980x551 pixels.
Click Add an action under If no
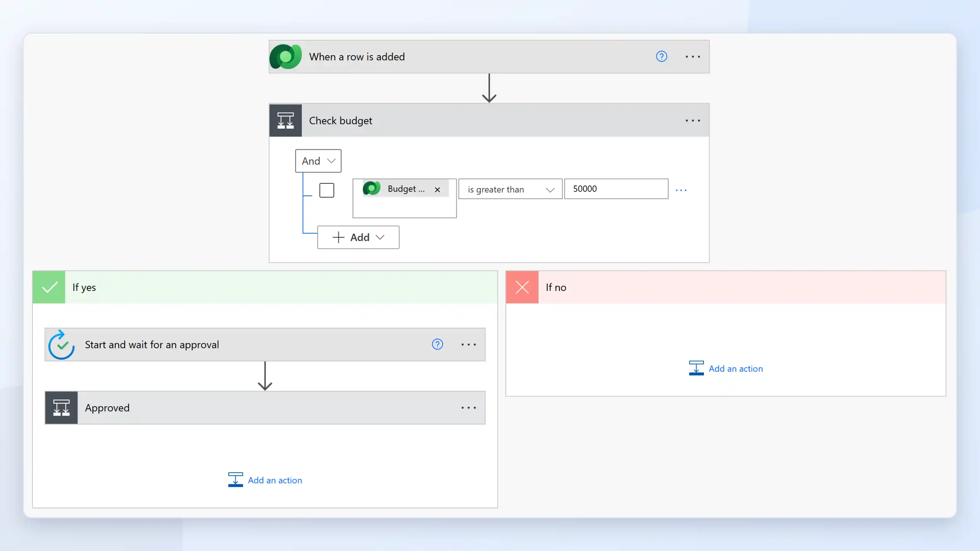pyautogui.click(x=726, y=368)
